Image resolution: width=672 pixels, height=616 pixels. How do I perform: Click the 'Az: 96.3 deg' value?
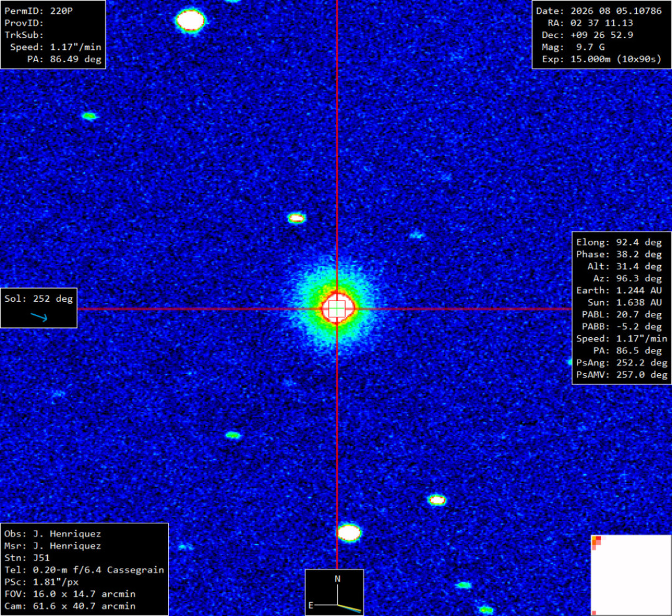click(627, 279)
